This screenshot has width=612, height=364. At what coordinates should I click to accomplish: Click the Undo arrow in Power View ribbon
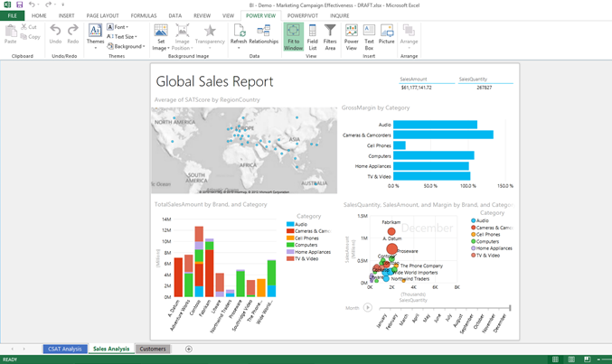(x=55, y=33)
